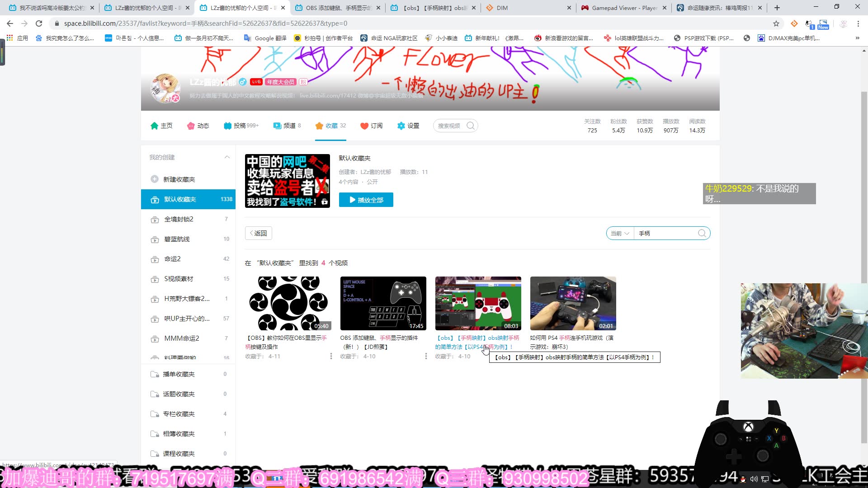Click the user avatar in the banner

(165, 88)
